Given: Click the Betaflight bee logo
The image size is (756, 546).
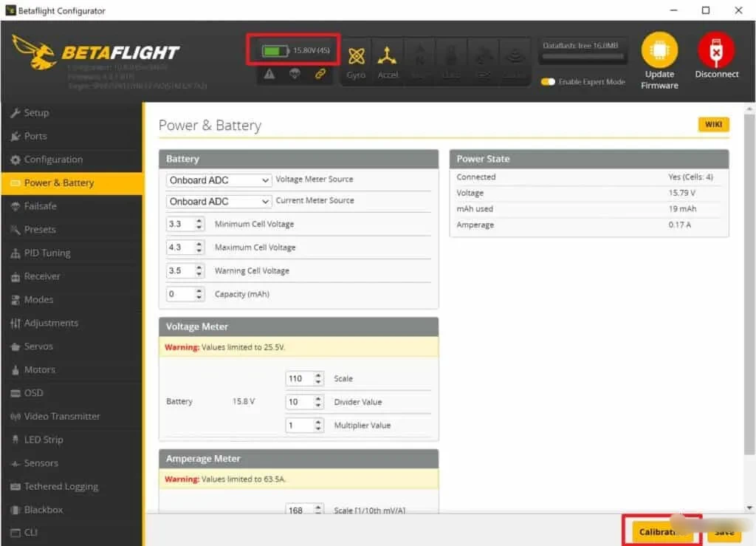Looking at the screenshot, I should (34, 52).
